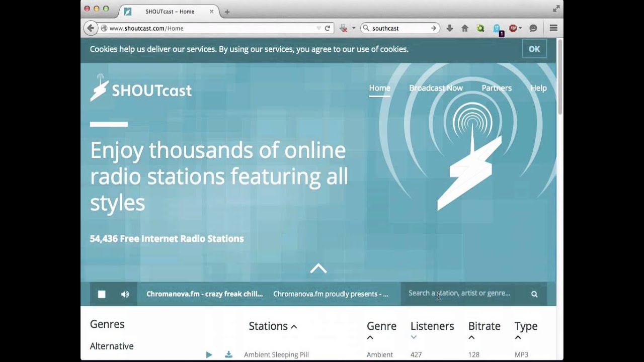
Task: Select the SHOUTcast – Home browser tab
Action: coord(170,12)
